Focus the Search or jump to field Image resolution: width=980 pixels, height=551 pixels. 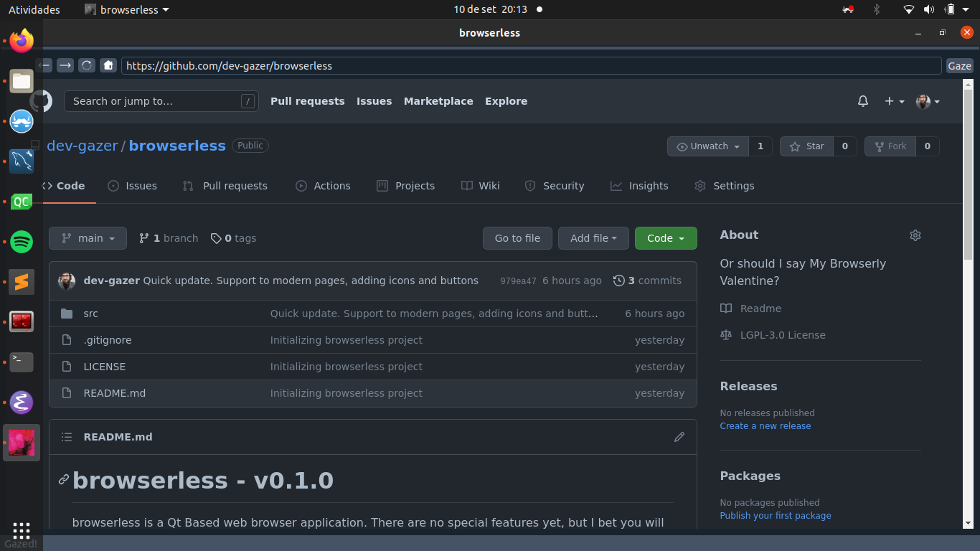point(161,101)
